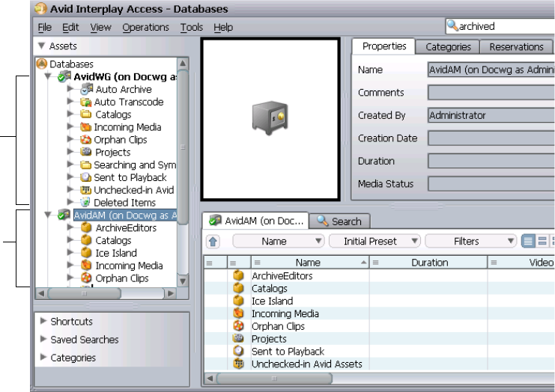Open the Edit menu

click(70, 27)
